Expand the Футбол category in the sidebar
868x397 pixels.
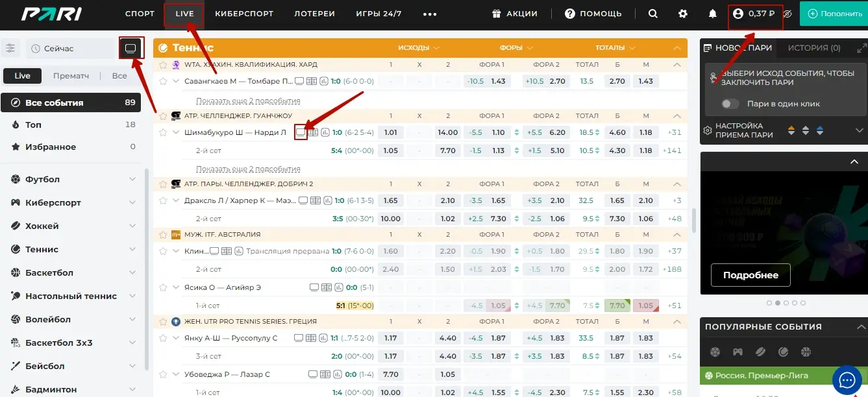point(132,179)
